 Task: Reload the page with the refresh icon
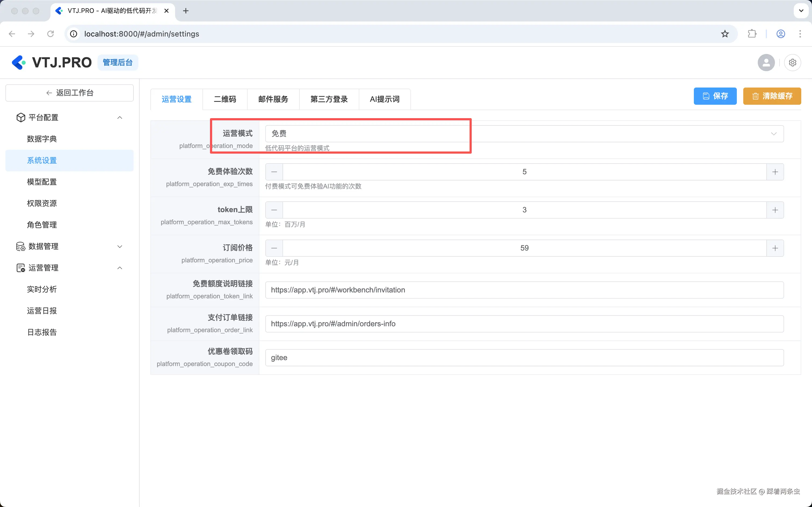pyautogui.click(x=51, y=34)
